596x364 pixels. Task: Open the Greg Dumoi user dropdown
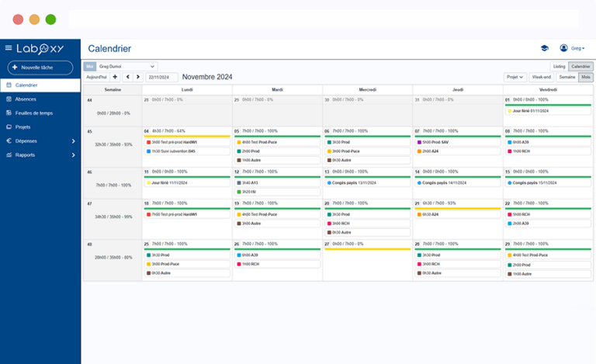point(126,67)
